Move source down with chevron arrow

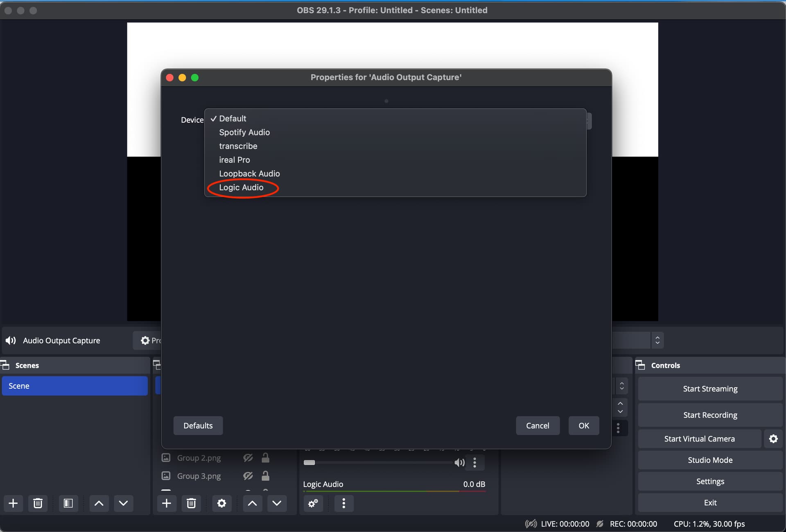pos(277,503)
